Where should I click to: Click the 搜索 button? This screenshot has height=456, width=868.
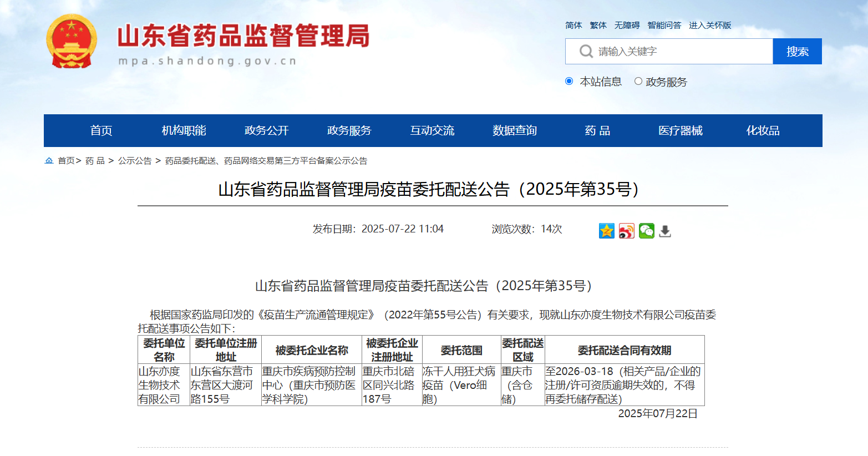[x=798, y=52]
